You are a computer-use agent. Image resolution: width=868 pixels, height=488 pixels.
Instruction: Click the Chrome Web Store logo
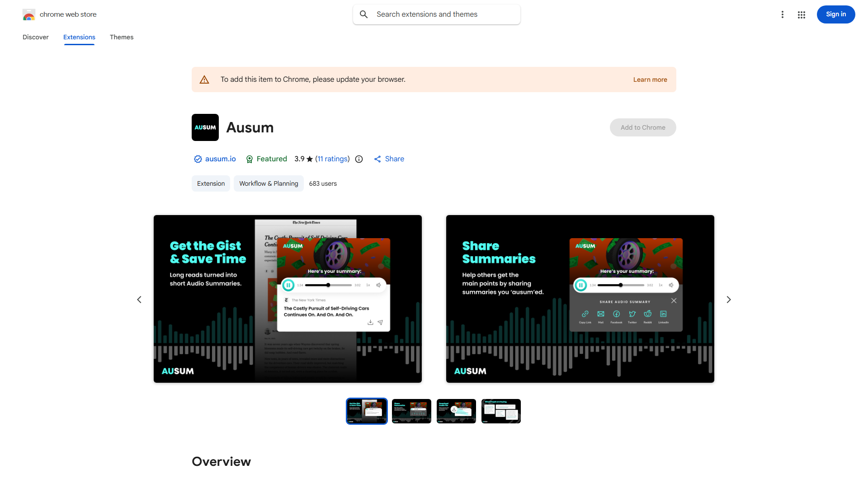click(x=29, y=14)
